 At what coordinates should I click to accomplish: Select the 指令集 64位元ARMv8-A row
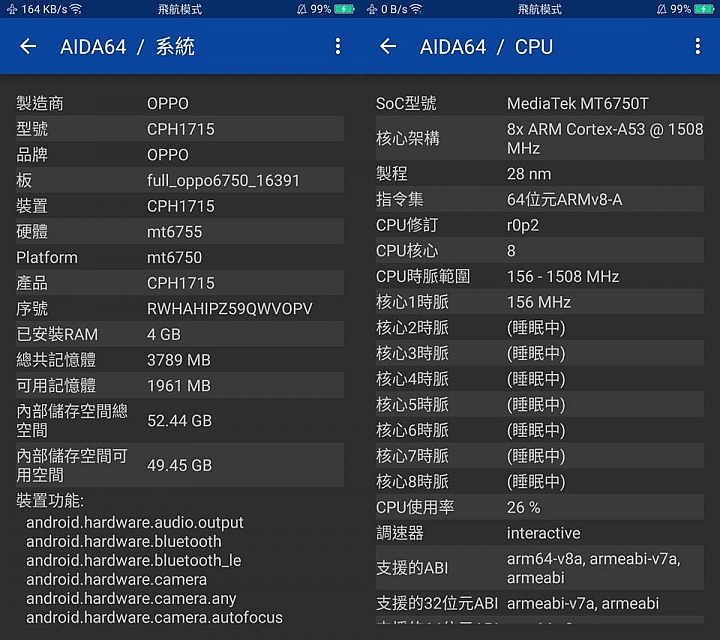click(x=540, y=200)
